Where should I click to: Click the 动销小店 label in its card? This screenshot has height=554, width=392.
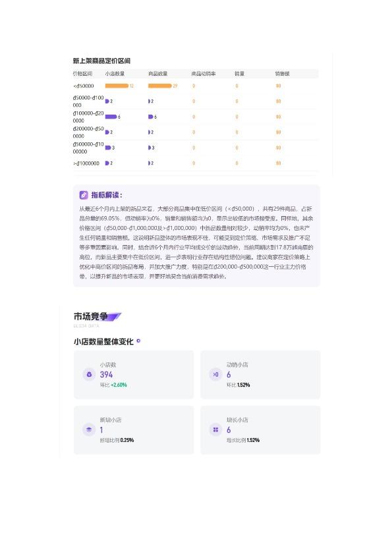point(237,365)
